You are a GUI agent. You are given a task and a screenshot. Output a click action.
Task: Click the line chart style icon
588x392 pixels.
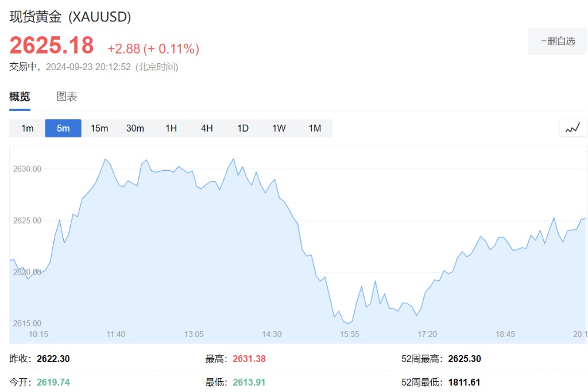[572, 128]
